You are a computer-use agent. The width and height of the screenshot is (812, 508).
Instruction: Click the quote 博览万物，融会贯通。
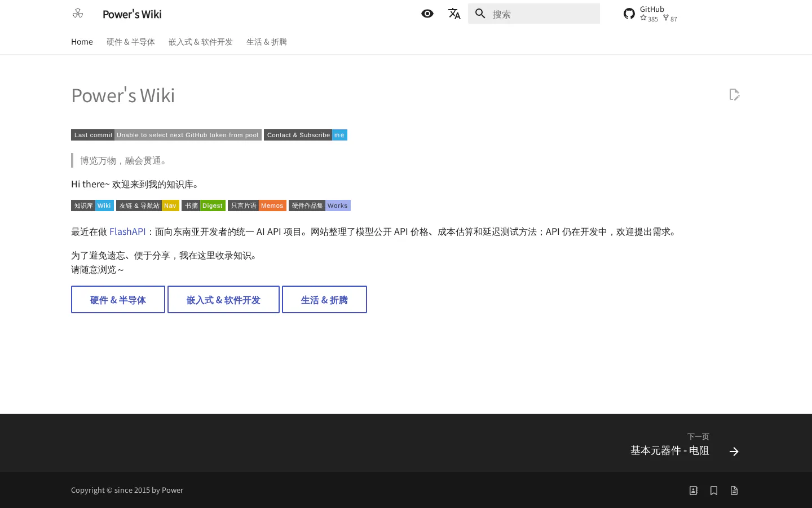pos(125,160)
